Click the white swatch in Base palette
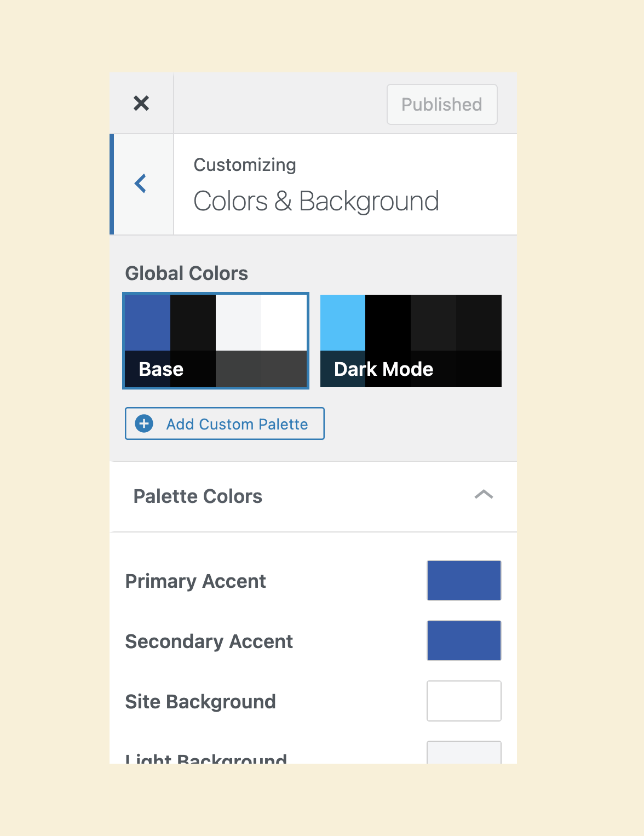This screenshot has height=836, width=644. tap(284, 323)
